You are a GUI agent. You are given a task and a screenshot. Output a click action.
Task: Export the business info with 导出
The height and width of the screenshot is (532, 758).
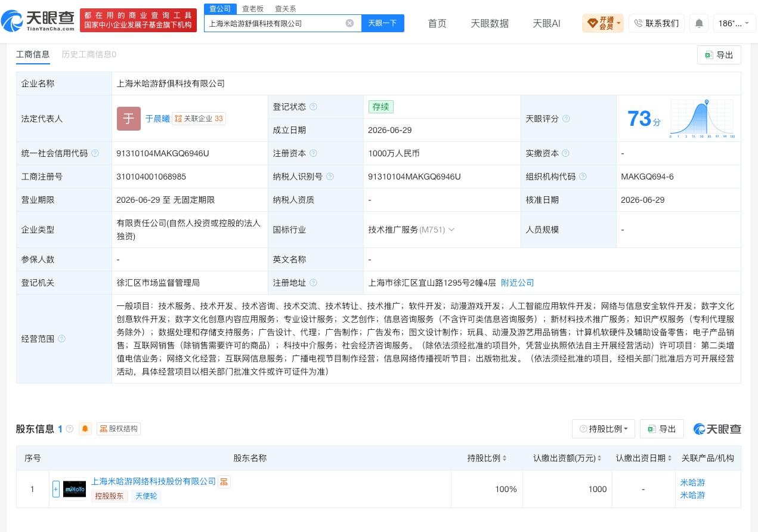(719, 55)
